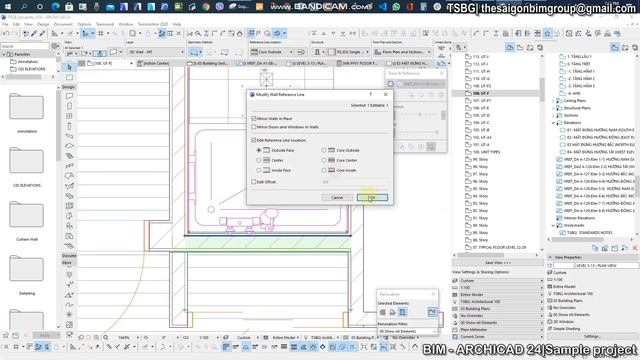Switch to the Building Section tab

coord(209,63)
